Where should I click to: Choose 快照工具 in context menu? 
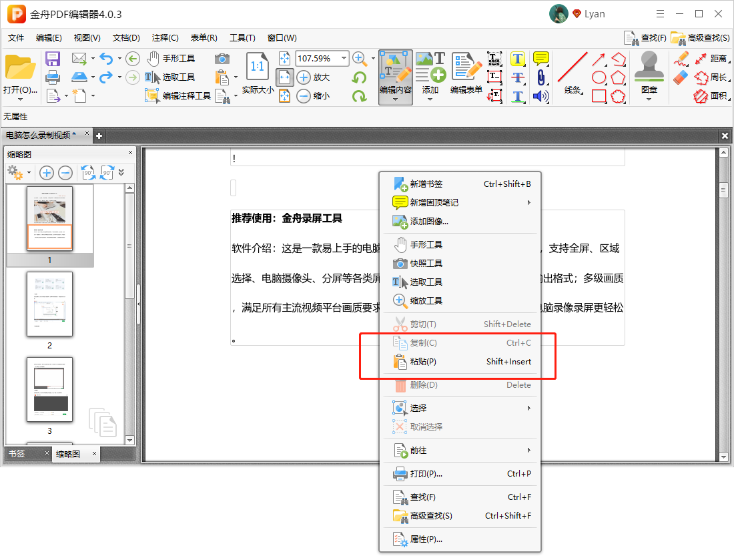coord(462,264)
